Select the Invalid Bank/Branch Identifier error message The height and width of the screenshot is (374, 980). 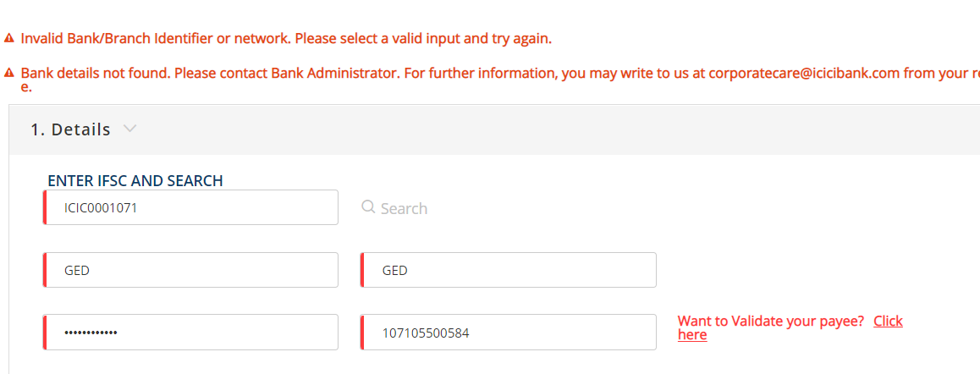click(286, 38)
